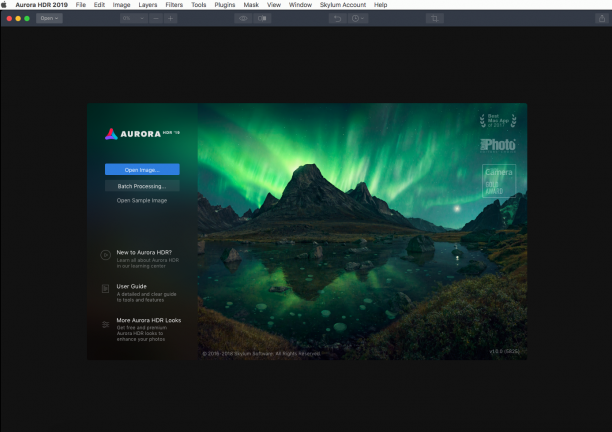Click the undo arrow icon
Viewport: 612px width, 432px height.
tap(338, 18)
